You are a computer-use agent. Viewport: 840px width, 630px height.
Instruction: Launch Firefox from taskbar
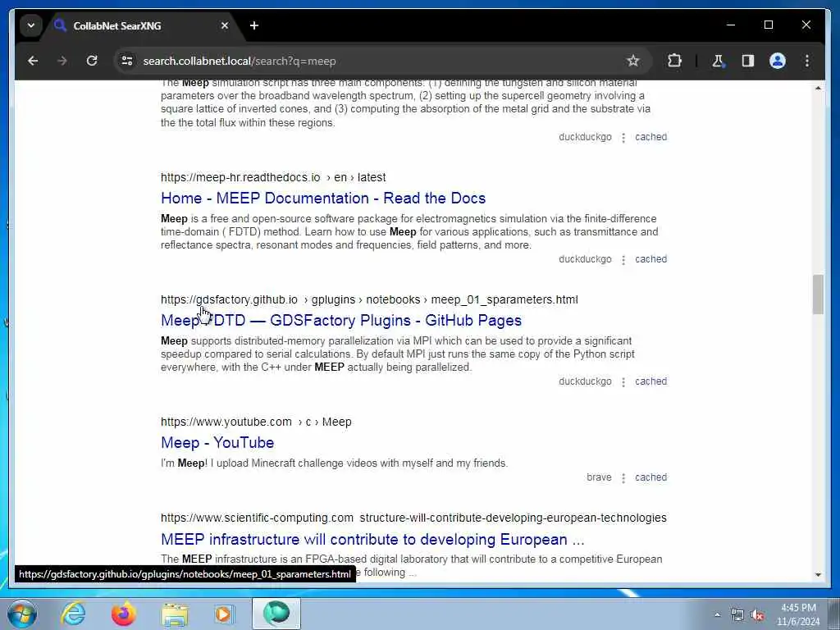124,614
